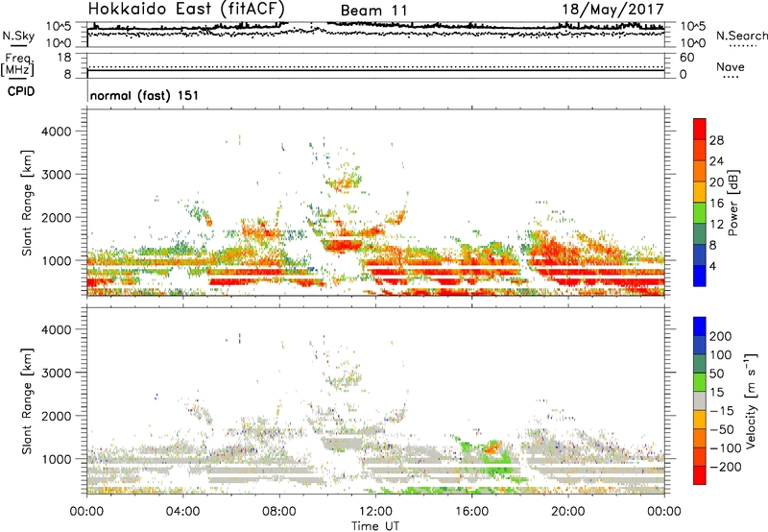Click the '3000' tick on velocity panel
This screenshot has width=768, height=532.
[57, 373]
